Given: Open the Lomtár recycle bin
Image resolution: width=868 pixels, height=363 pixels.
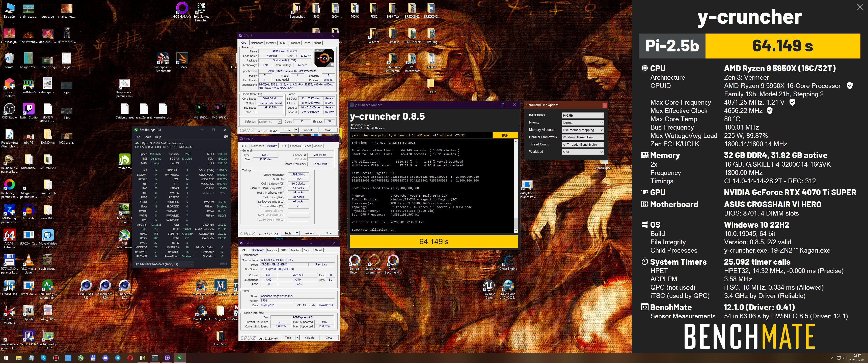Looking at the screenshot, I should click(x=9, y=60).
